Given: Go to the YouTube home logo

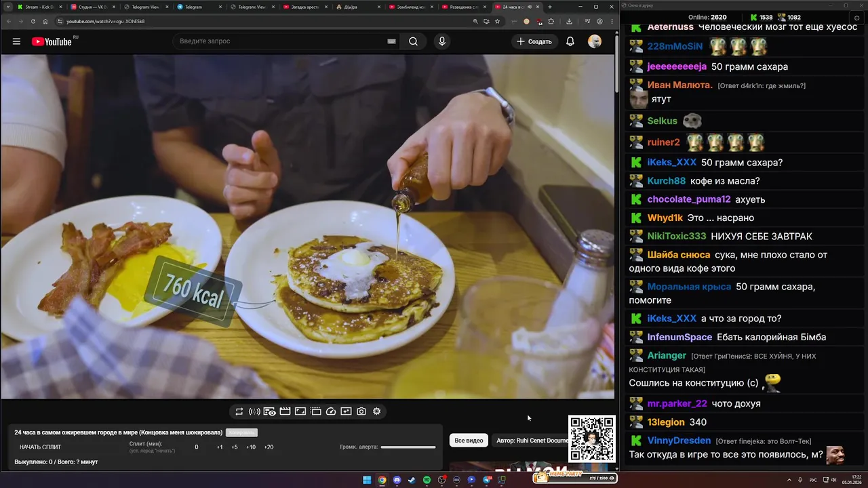Looking at the screenshot, I should (52, 41).
